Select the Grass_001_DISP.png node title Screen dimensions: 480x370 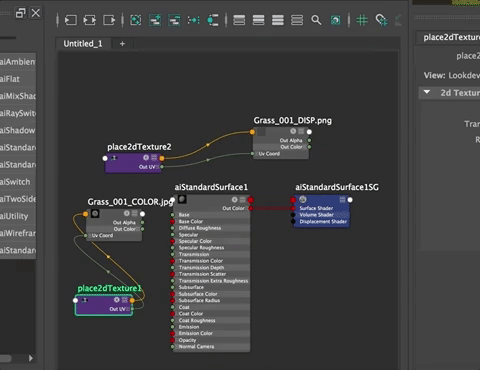point(293,120)
